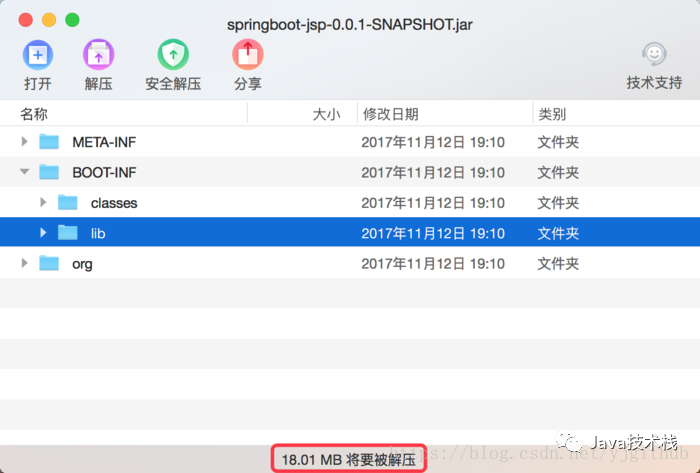Screen dimensions: 700x473
Task: Click the 分享 (Share) toolbar icon
Action: coord(248,55)
